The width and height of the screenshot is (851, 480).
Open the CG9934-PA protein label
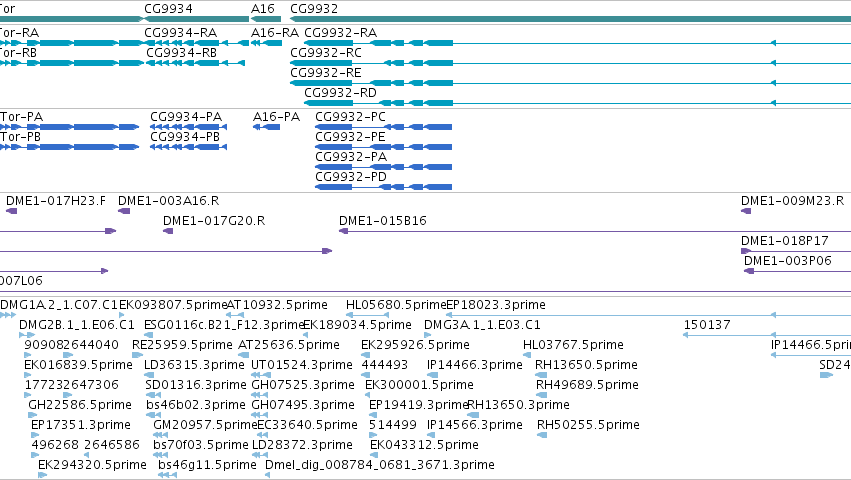pyautogui.click(x=186, y=117)
